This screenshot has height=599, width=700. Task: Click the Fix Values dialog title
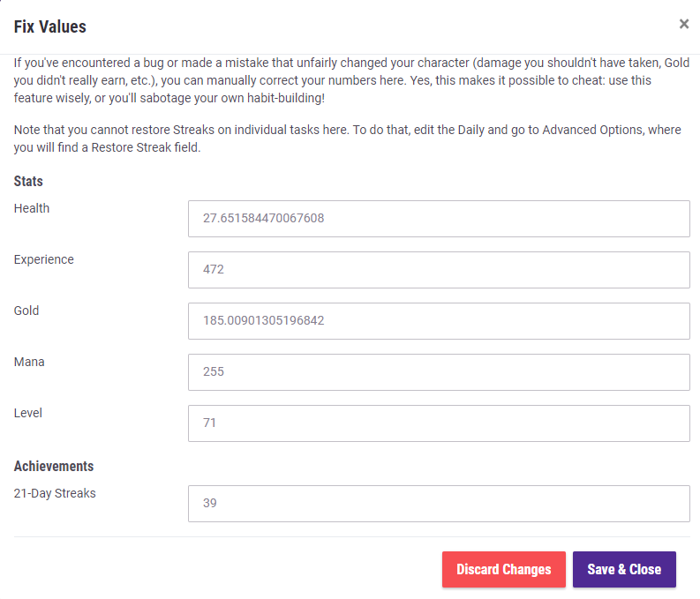50,26
